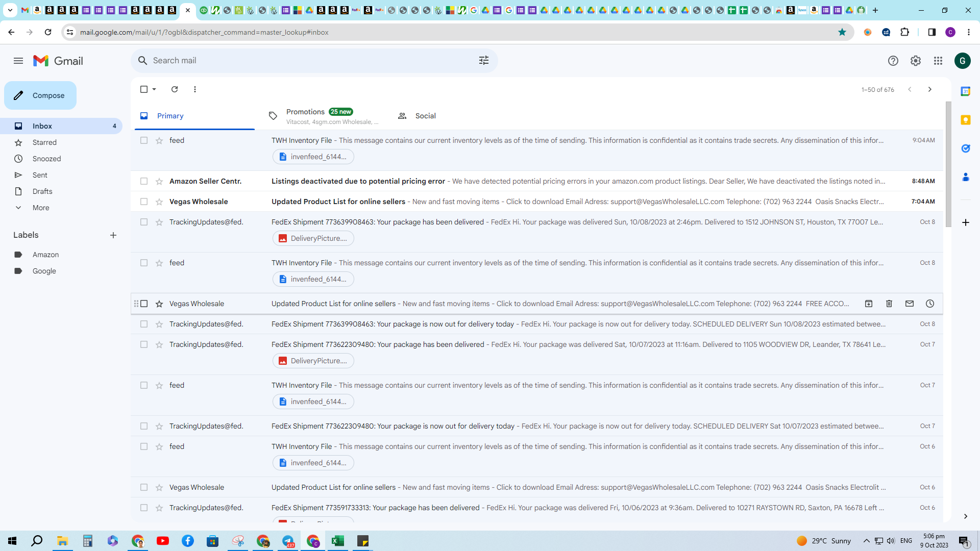The height and width of the screenshot is (551, 980).
Task: Select the 7:04 AM Vegas Wholesale email checkbox
Action: tap(144, 202)
